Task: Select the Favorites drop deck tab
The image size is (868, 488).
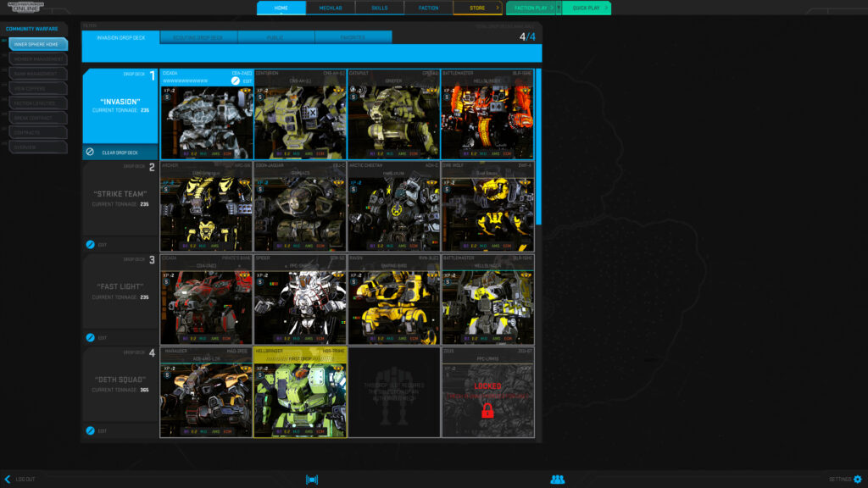Action: tap(353, 37)
